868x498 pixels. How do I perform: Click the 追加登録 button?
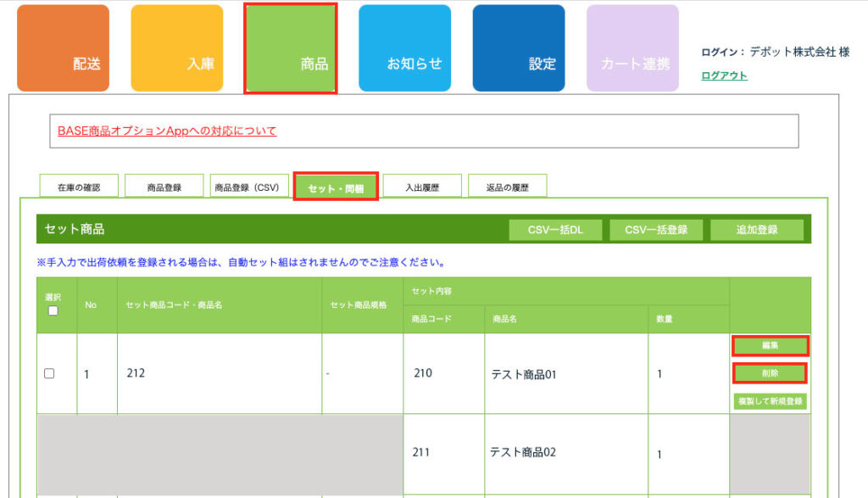(x=756, y=230)
